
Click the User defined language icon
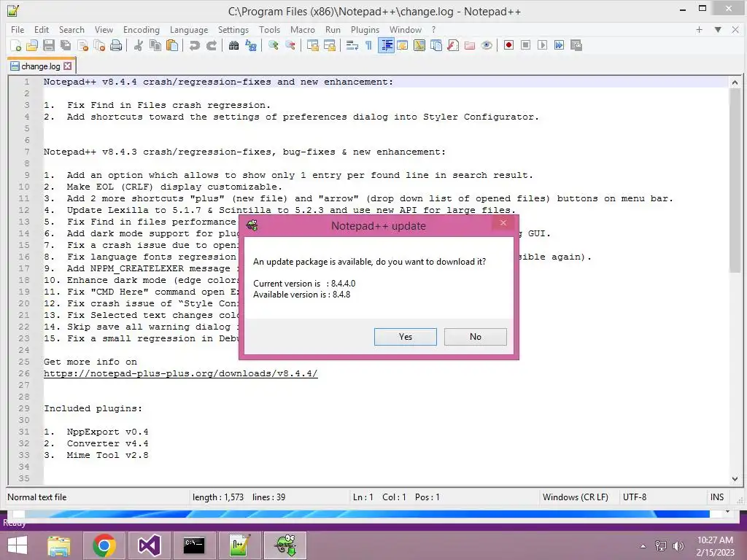(x=403, y=46)
